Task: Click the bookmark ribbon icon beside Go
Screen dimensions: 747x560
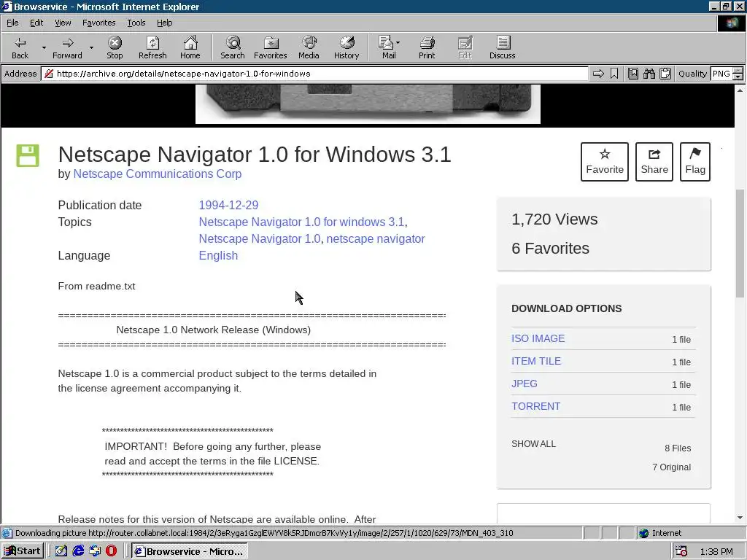Action: click(x=614, y=74)
